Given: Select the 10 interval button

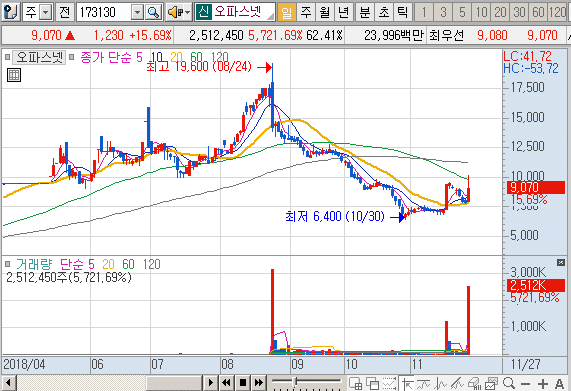Looking at the screenshot, I should point(481,12).
